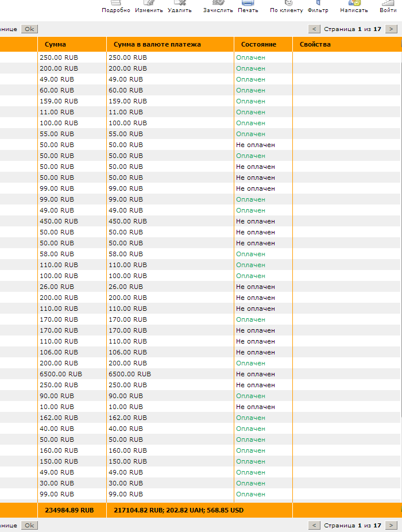Click the Написать envelope icon
Screen dimensions: 402x532
(x=354, y=3)
